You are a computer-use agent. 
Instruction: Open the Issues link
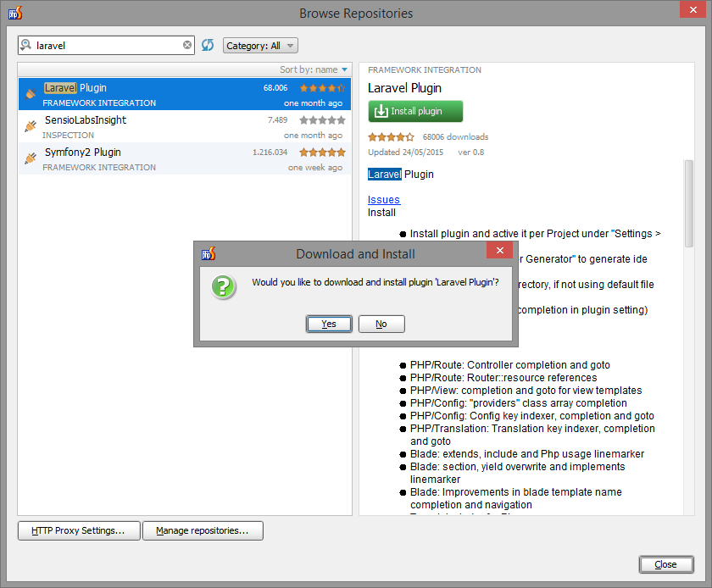384,200
